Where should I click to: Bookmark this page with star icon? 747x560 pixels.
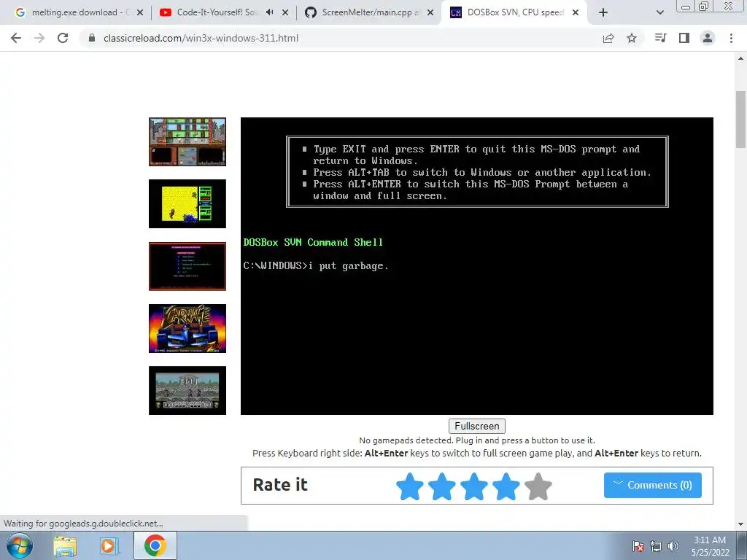coord(632,38)
